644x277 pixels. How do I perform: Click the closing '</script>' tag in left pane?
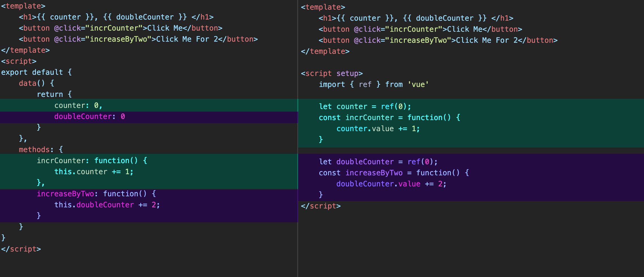pos(21,249)
